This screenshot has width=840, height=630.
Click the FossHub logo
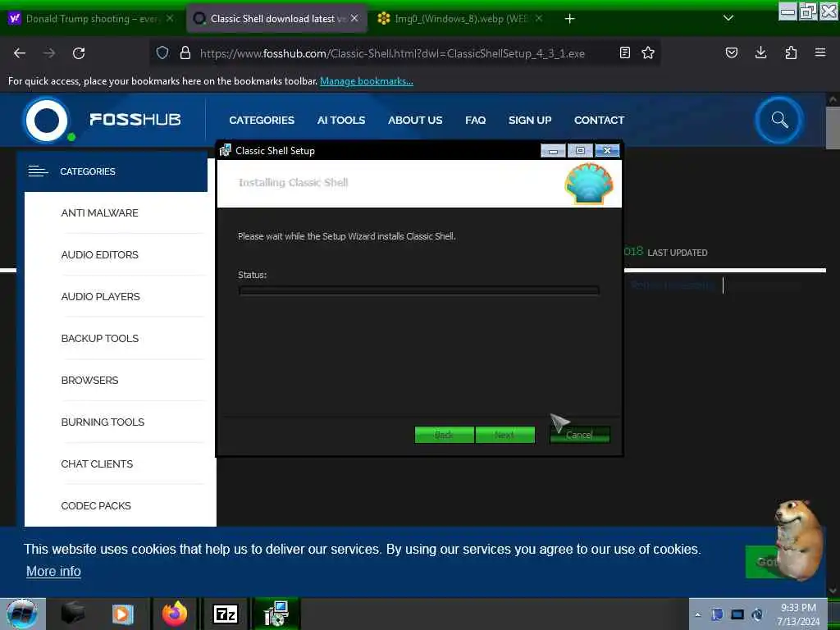click(102, 120)
